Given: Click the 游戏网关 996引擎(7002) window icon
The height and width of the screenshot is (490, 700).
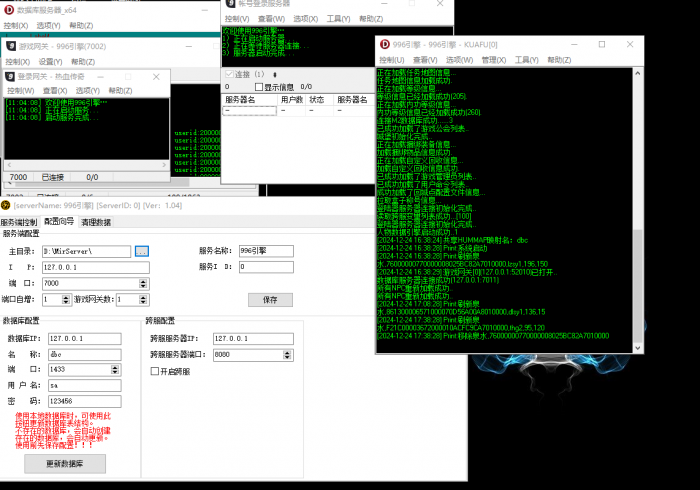Looking at the screenshot, I should (x=11, y=46).
